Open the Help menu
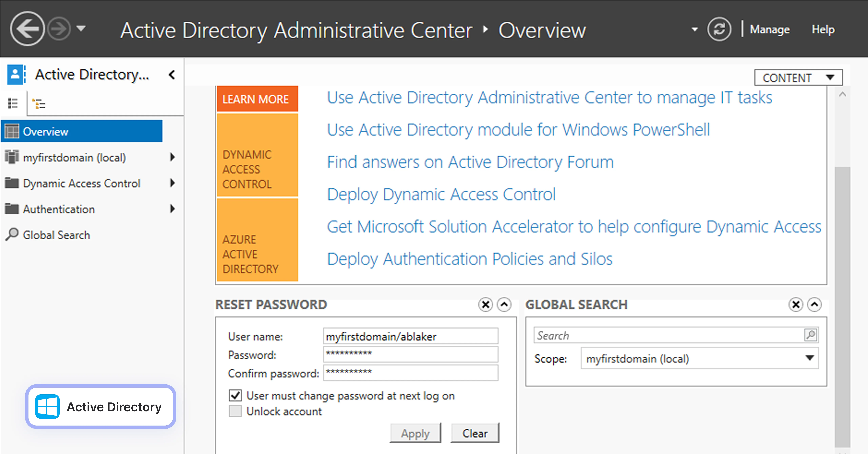Viewport: 868px width, 454px height. tap(823, 29)
